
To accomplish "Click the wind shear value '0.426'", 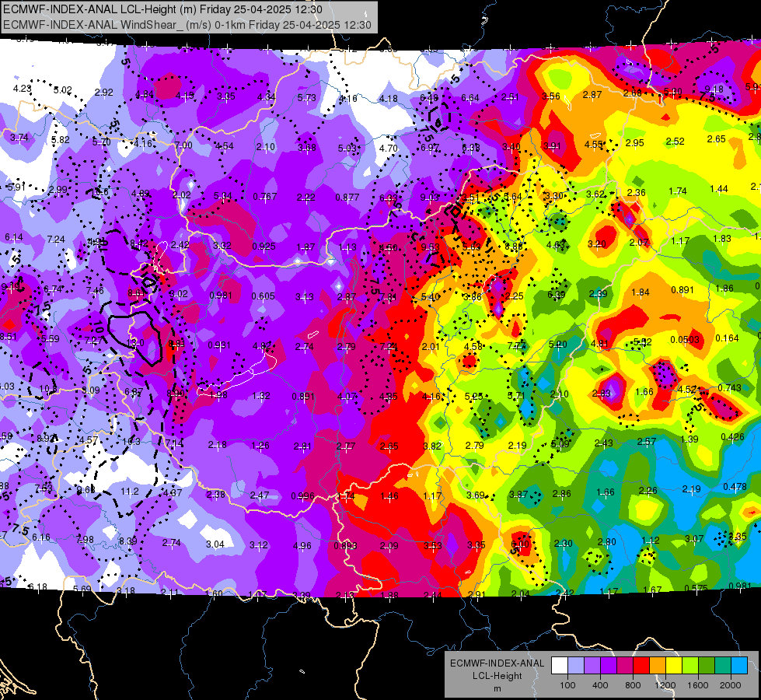I will (733, 436).
